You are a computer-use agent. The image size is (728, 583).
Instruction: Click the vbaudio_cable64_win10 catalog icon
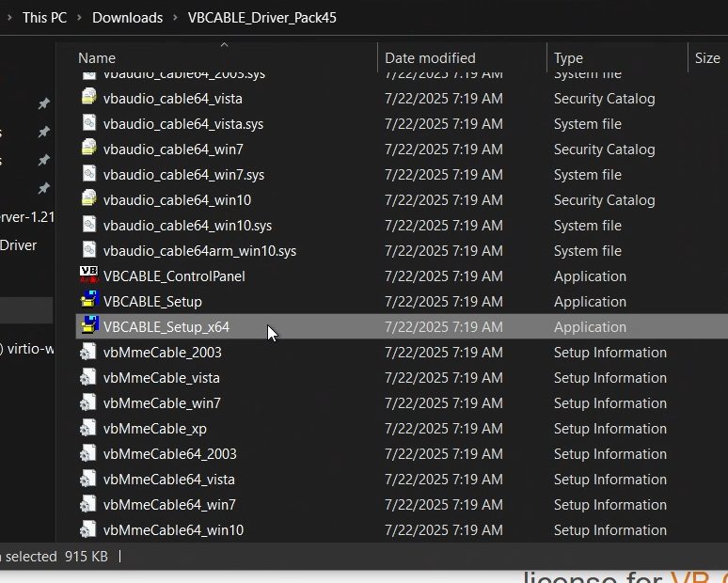click(x=88, y=198)
